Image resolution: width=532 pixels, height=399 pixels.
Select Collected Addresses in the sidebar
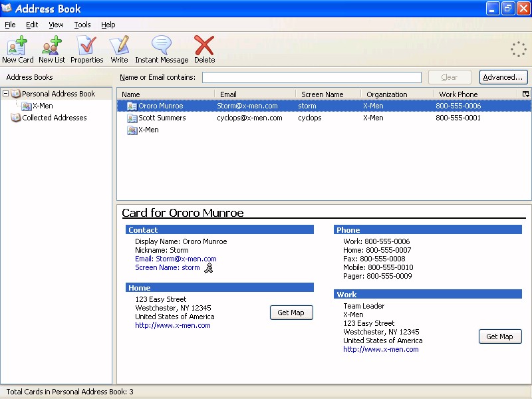tap(55, 118)
